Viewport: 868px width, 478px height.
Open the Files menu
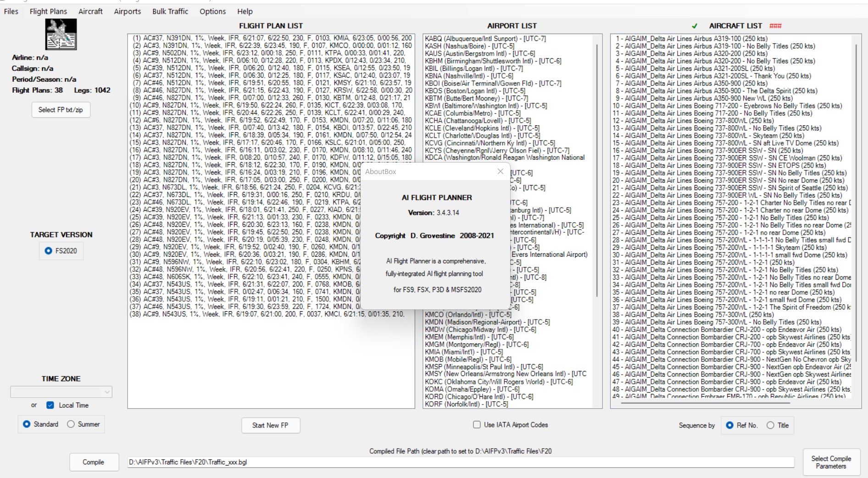point(11,11)
